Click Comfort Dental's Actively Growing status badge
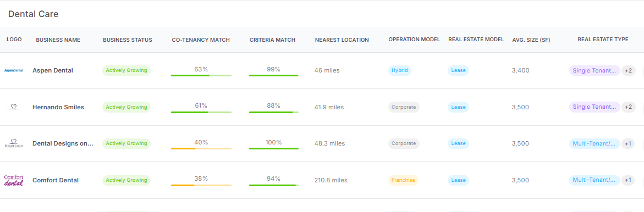The height and width of the screenshot is (212, 644). (126, 180)
